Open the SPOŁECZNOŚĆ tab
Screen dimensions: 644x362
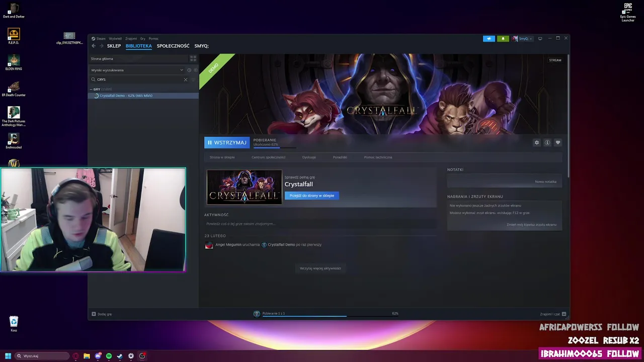[x=173, y=46]
